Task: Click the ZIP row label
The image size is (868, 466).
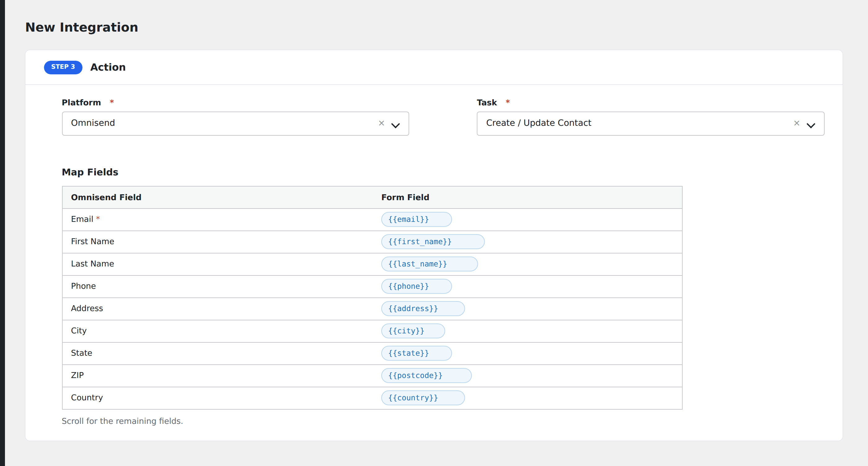Action: (77, 375)
